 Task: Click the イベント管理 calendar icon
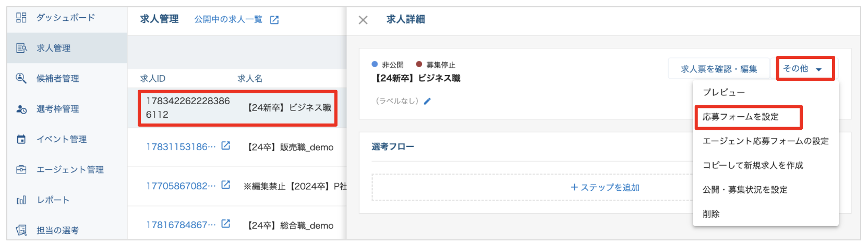[21, 139]
